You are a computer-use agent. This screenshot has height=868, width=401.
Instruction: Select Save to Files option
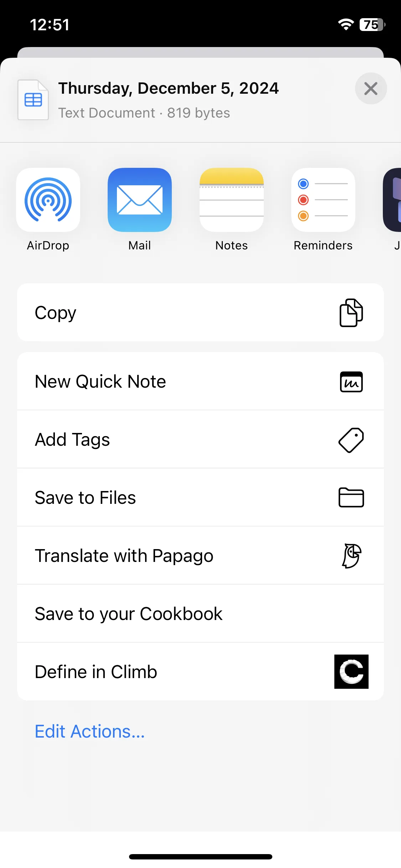(x=200, y=497)
